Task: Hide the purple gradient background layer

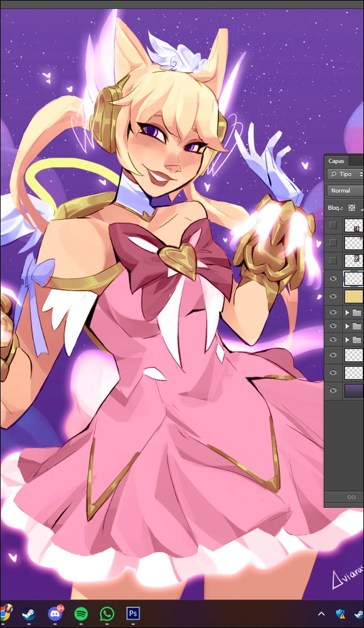Action: point(333,391)
